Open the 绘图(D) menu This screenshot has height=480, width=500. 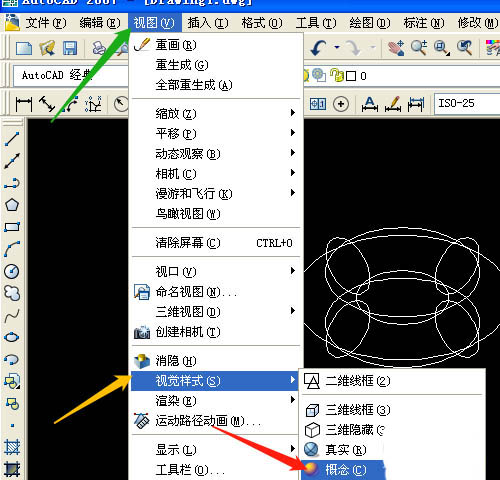(370, 23)
